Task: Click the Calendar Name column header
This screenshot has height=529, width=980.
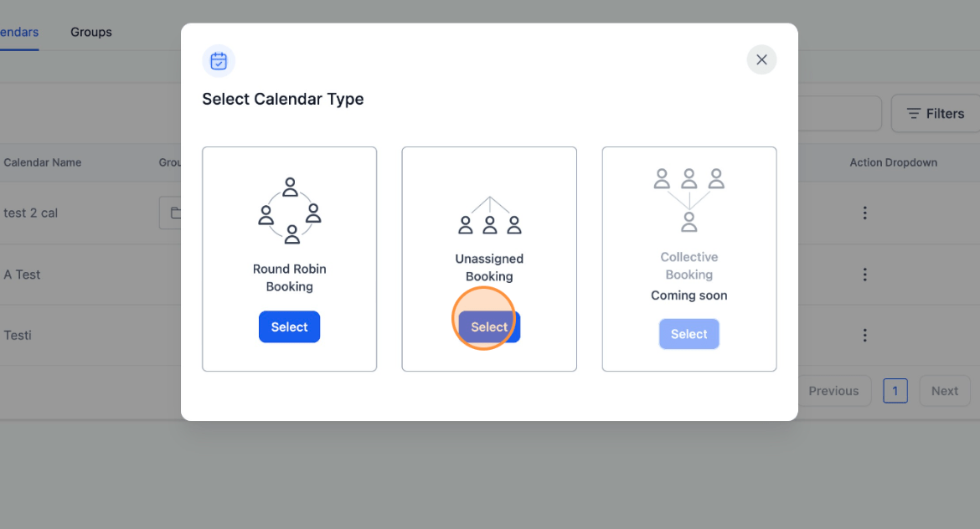Action: click(x=43, y=162)
